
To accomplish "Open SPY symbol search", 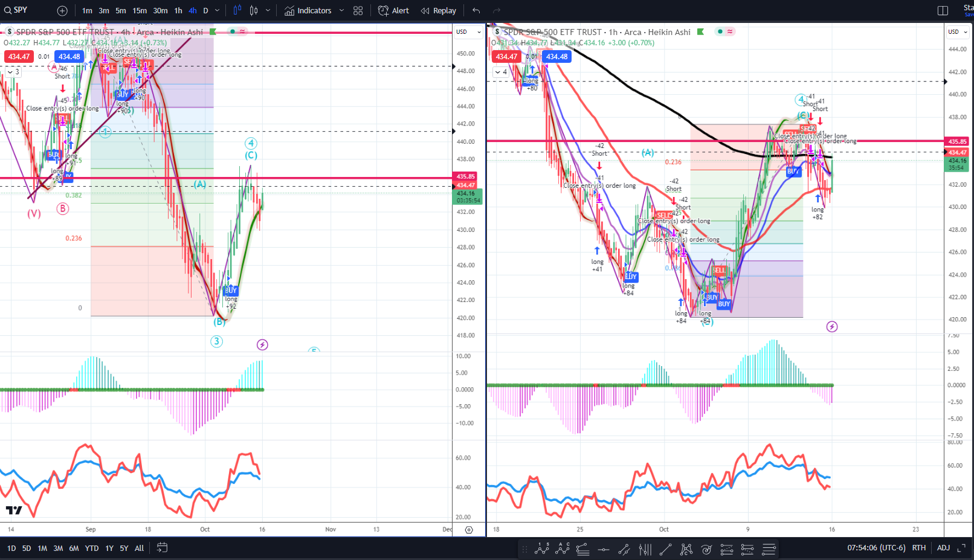I will pyautogui.click(x=16, y=10).
